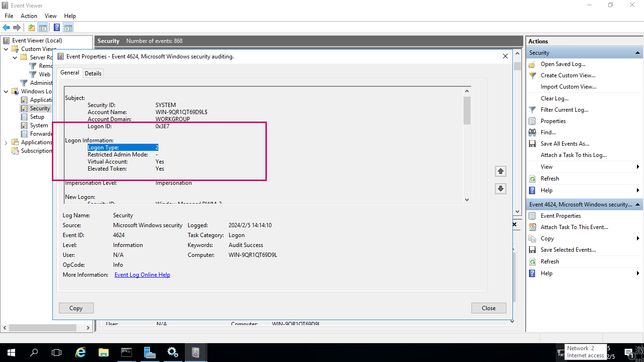Screen dimensions: 644x362
Task: Collapse the Windows Logs tree node
Action: pyautogui.click(x=6, y=91)
